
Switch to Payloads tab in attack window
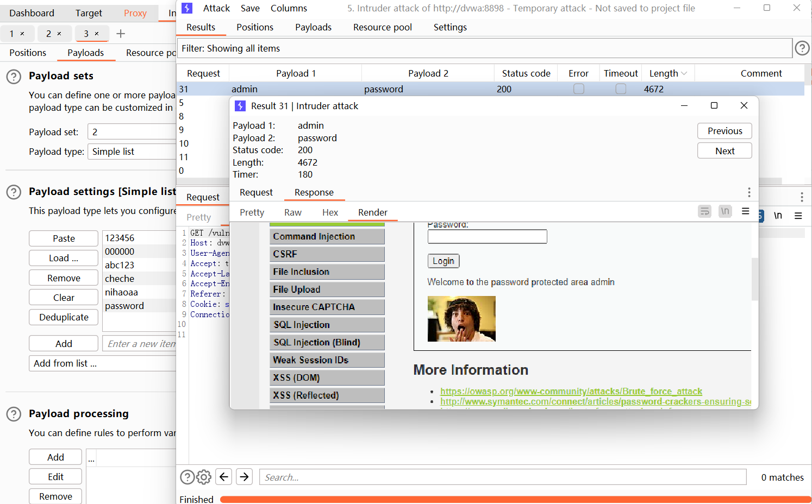[313, 27]
